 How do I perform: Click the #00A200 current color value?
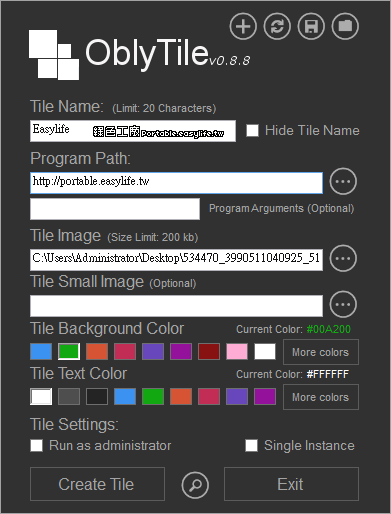click(329, 329)
